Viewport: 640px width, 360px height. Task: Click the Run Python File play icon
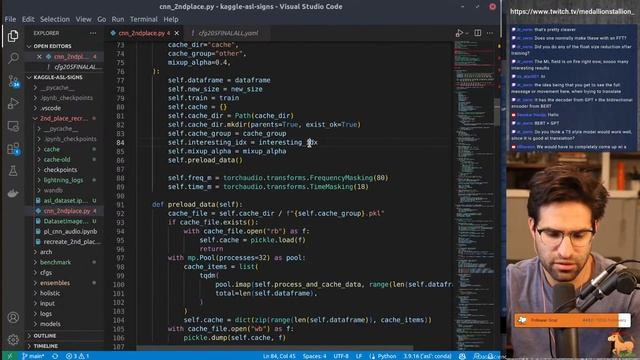tap(460, 33)
